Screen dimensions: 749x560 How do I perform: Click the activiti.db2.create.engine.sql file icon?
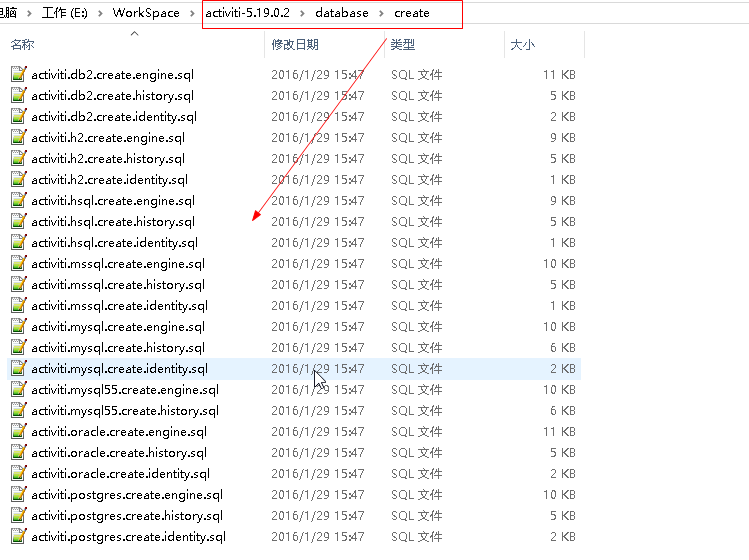(x=19, y=74)
